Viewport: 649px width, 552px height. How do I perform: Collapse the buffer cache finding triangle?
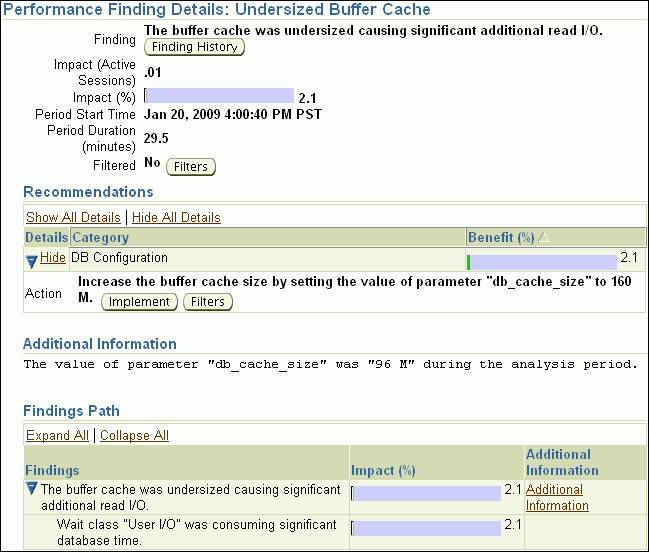click(32, 490)
